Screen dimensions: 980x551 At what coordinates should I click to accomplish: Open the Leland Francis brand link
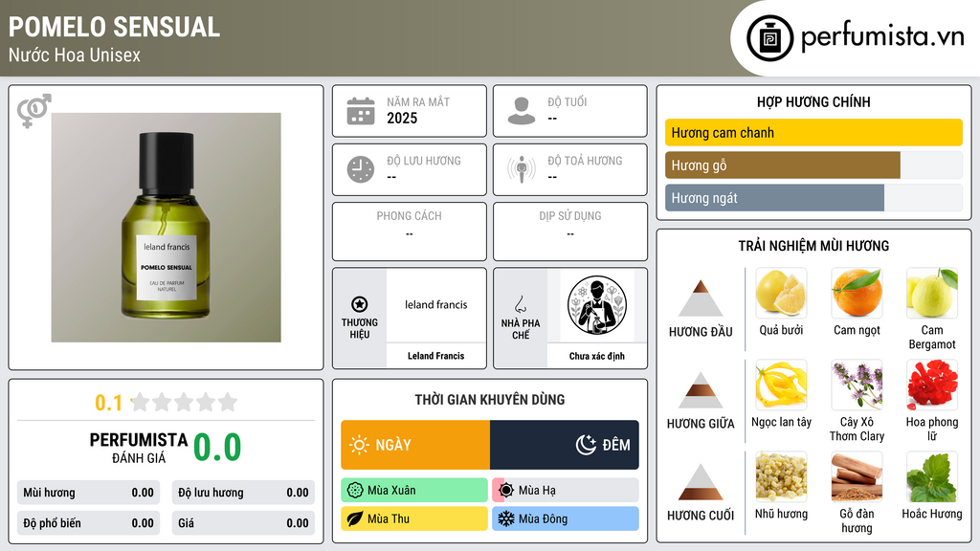(435, 356)
